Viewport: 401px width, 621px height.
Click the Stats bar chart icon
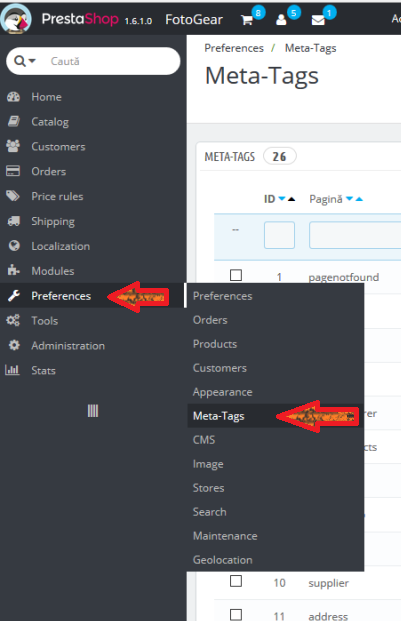(x=12, y=370)
